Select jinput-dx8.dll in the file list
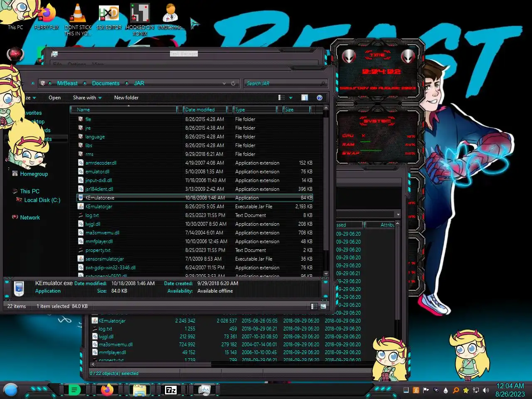 (x=195, y=180)
